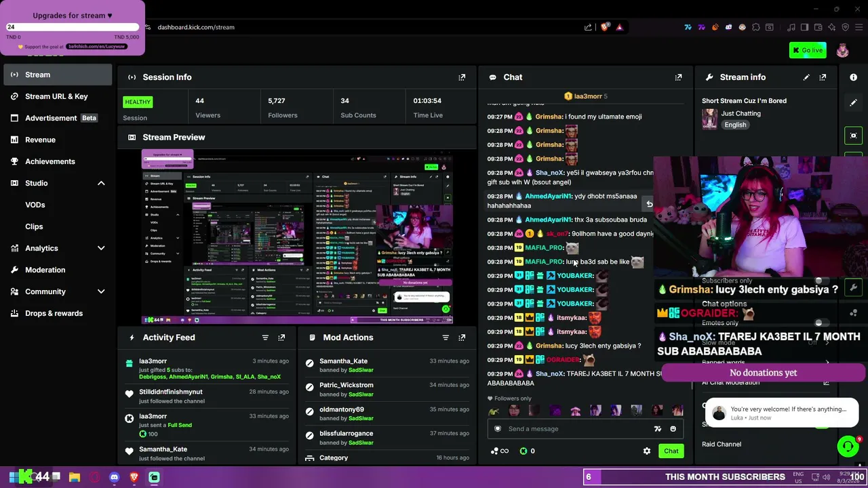Click the green Go live button

tap(807, 50)
